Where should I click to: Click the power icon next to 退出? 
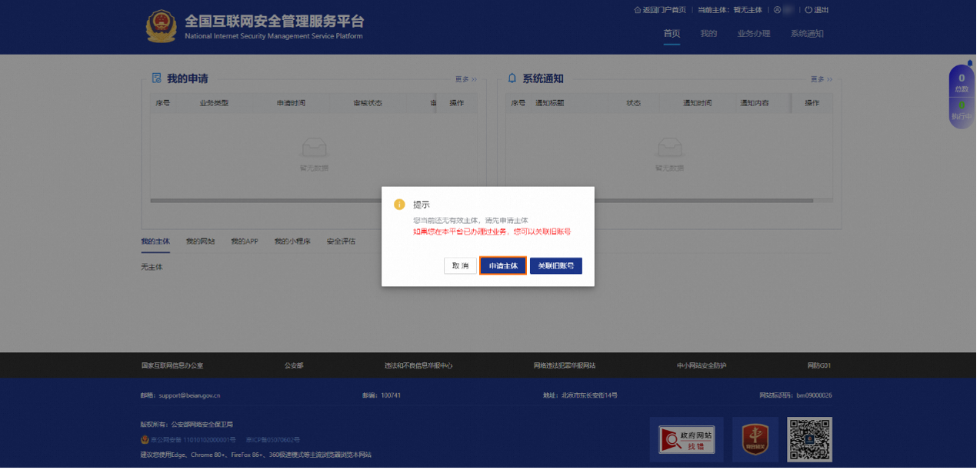point(807,9)
